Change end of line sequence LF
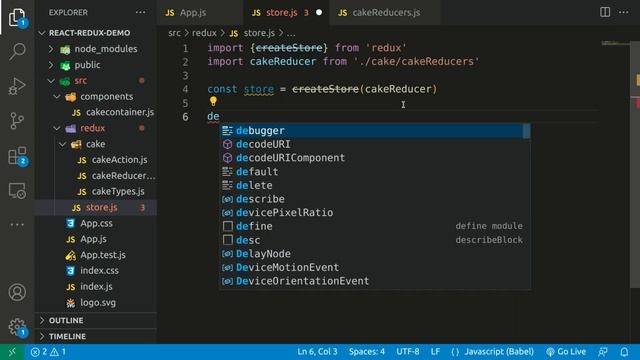The width and height of the screenshot is (640, 360). pyautogui.click(x=435, y=352)
